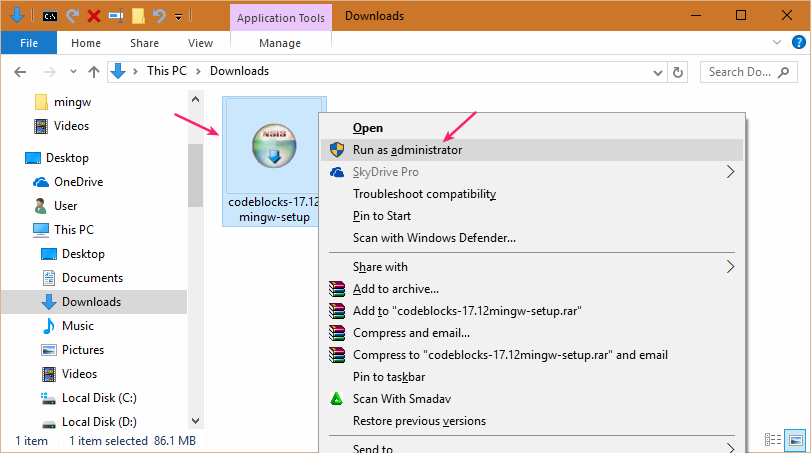Select Documents in the navigation pane
The height and width of the screenshot is (453, 811).
click(93, 278)
